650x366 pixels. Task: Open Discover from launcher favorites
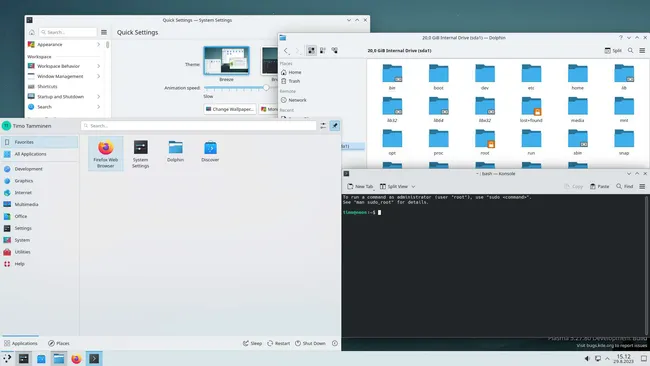210,151
